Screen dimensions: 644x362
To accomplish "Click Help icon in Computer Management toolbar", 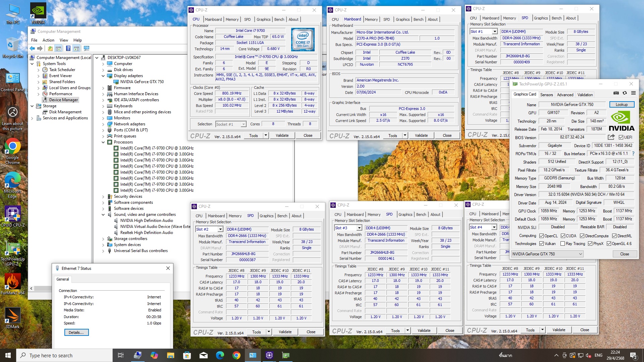I will tap(68, 48).
